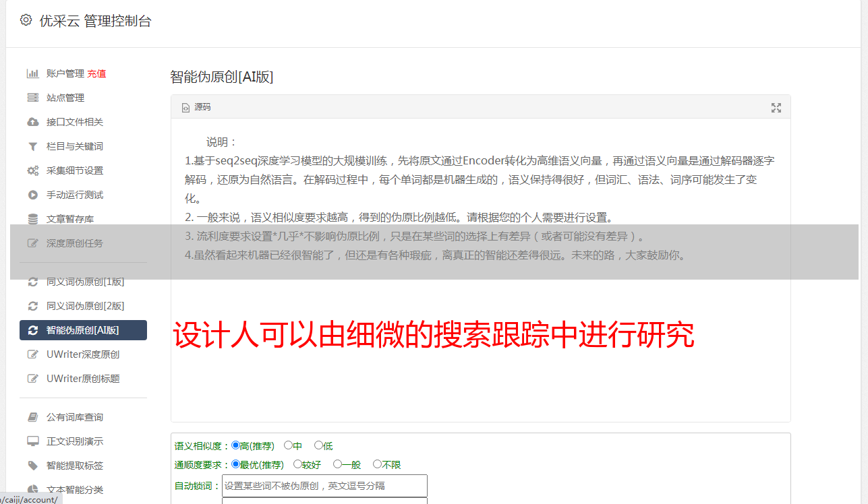Click the cloud upload icon for 接口文件相关

point(32,122)
